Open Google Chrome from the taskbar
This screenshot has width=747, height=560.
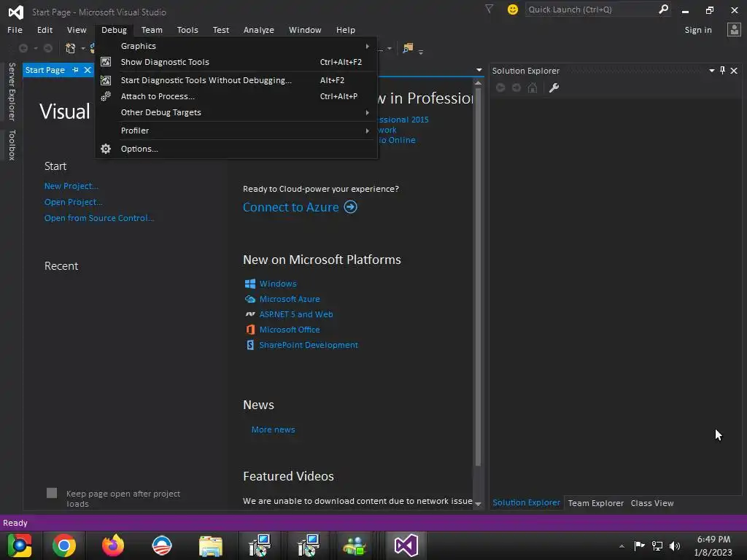tap(64, 545)
